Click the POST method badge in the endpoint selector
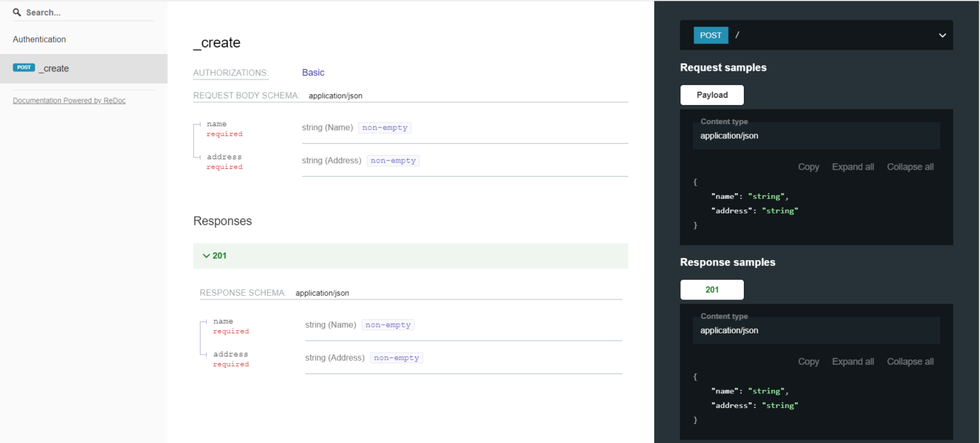Screen dimensions: 980x443 [x=711, y=35]
